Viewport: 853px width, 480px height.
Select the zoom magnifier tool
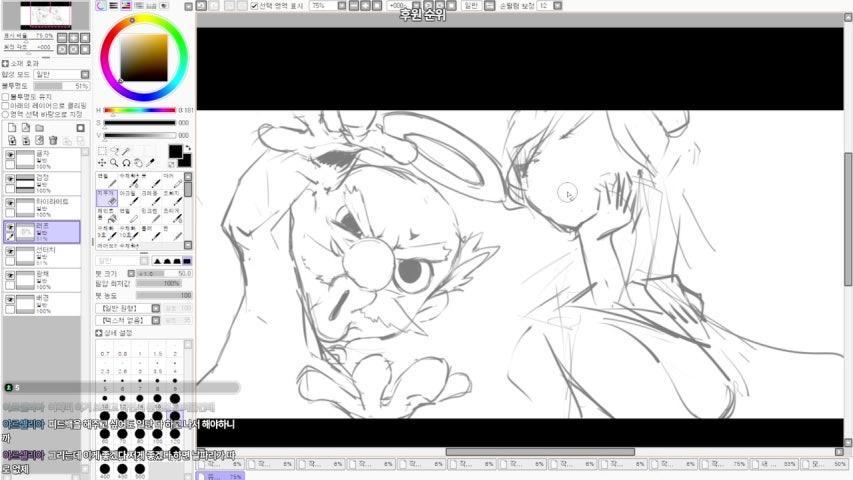114,163
